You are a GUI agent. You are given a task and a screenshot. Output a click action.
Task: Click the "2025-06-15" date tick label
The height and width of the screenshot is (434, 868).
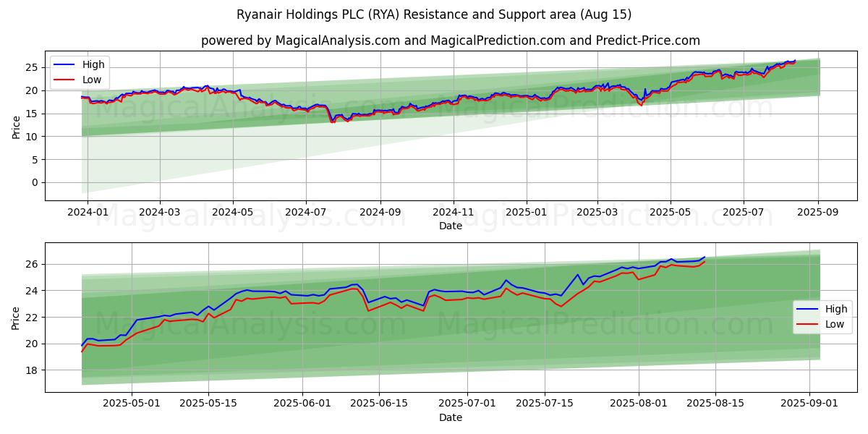(378, 404)
